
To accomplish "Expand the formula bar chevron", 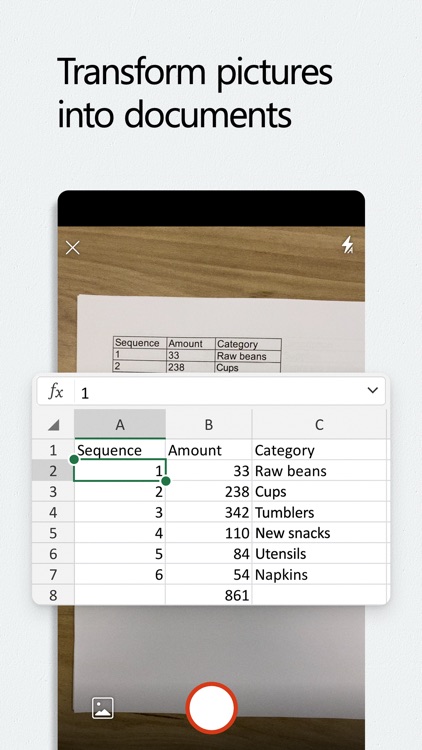I will click(x=372, y=390).
